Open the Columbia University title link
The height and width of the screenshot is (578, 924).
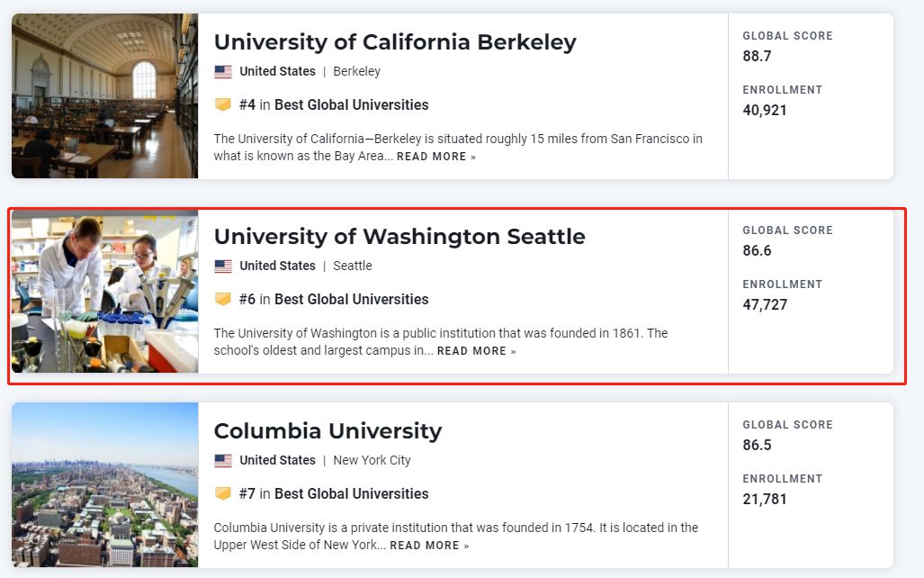coord(327,431)
